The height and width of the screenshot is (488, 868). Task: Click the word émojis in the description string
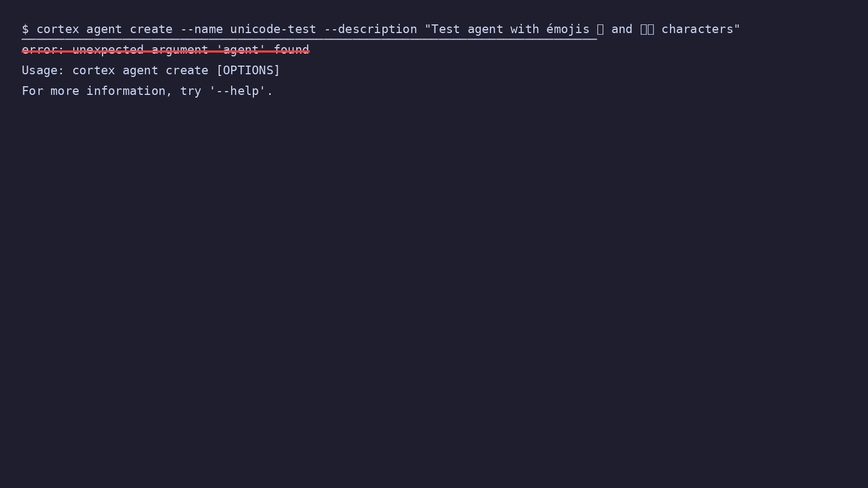(x=568, y=29)
